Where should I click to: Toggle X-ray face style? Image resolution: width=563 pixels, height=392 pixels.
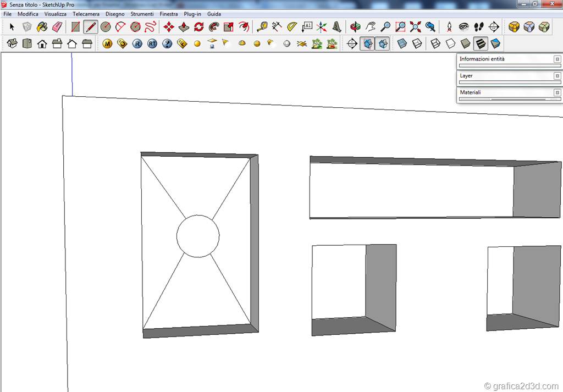tap(402, 43)
